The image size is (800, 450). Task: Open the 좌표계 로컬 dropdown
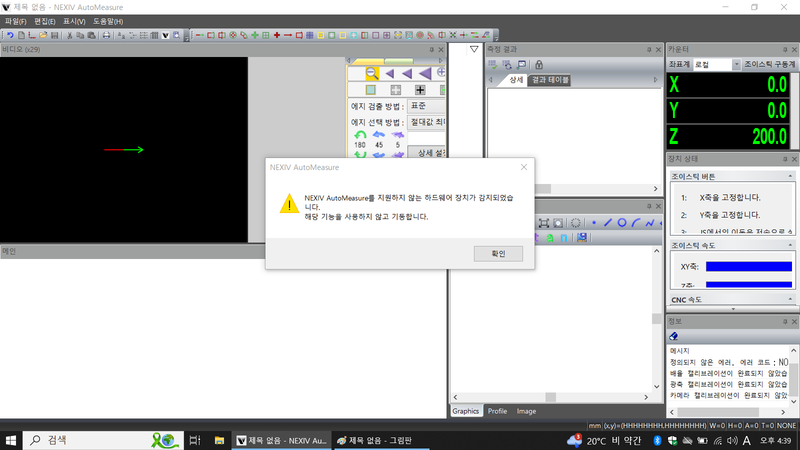[716, 64]
